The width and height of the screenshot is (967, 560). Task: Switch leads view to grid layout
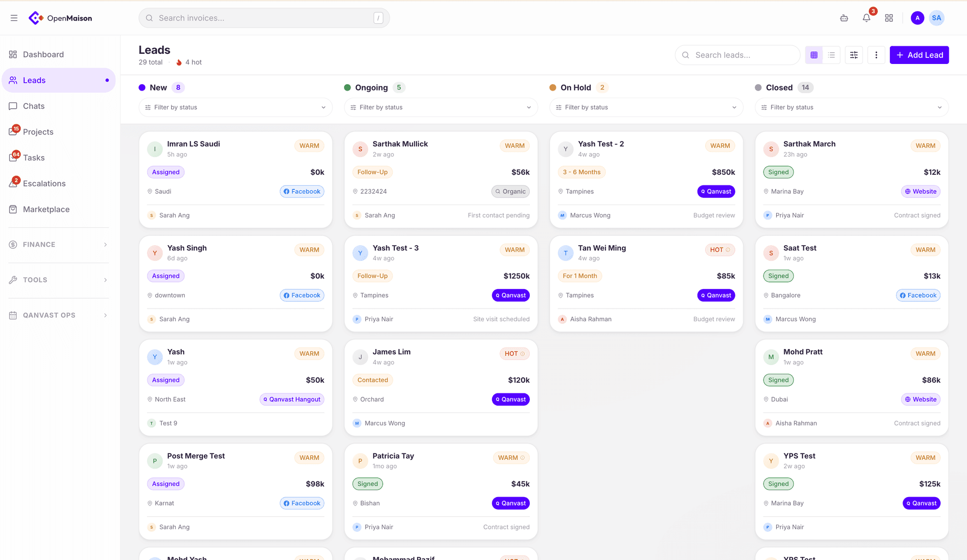813,55
